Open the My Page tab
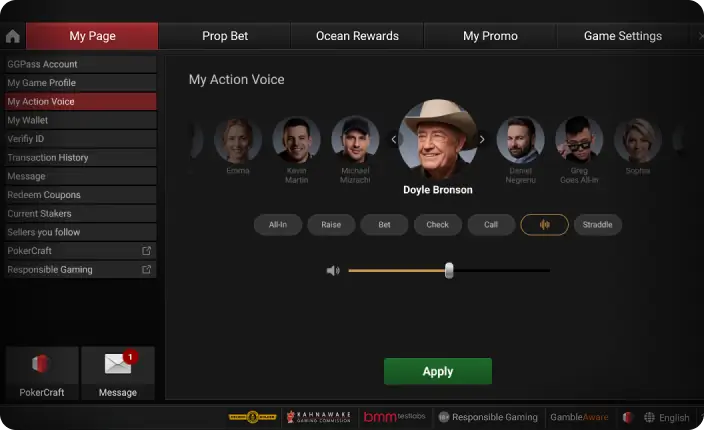This screenshot has height=430, width=704. click(x=92, y=36)
